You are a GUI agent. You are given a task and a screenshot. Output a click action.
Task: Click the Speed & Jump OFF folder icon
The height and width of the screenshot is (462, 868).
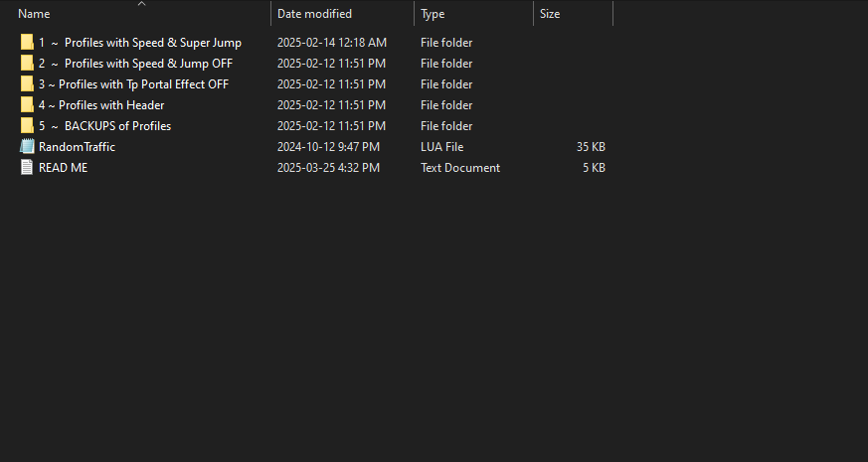tap(27, 63)
